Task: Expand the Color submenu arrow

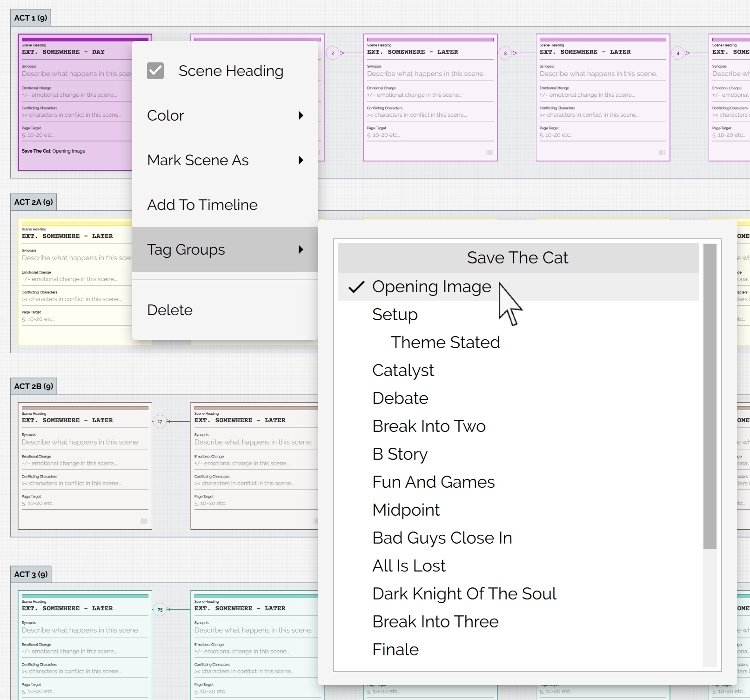Action: [301, 115]
